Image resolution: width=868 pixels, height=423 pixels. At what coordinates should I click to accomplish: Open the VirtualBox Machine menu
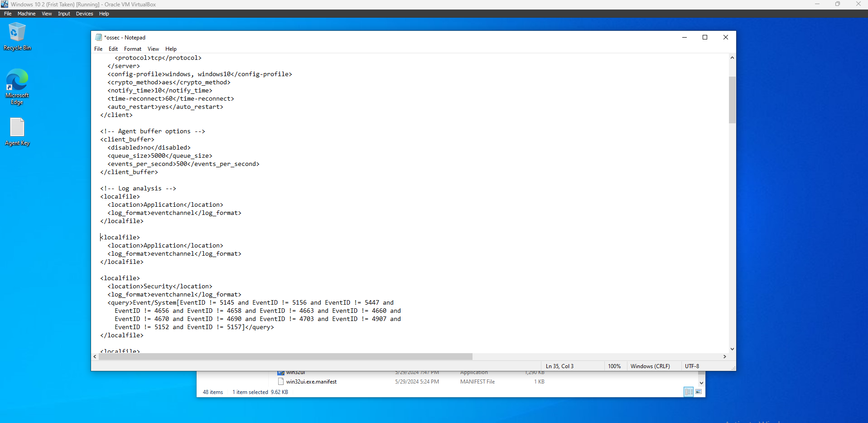tap(27, 14)
